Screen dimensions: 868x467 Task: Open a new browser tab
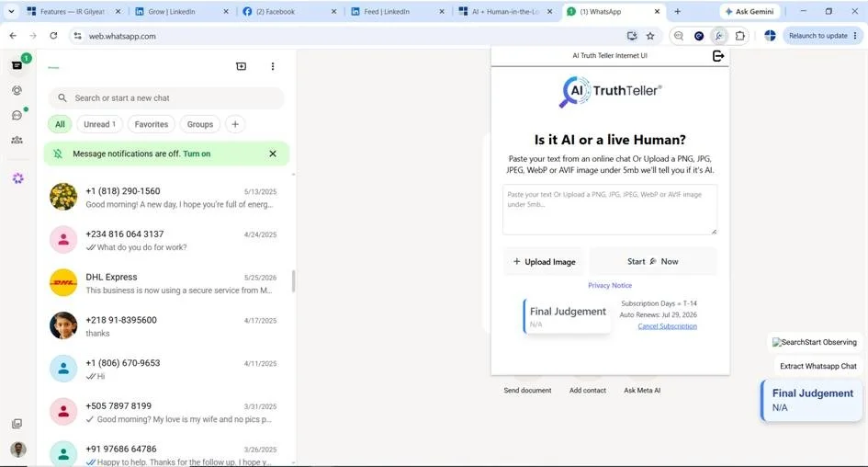click(677, 11)
